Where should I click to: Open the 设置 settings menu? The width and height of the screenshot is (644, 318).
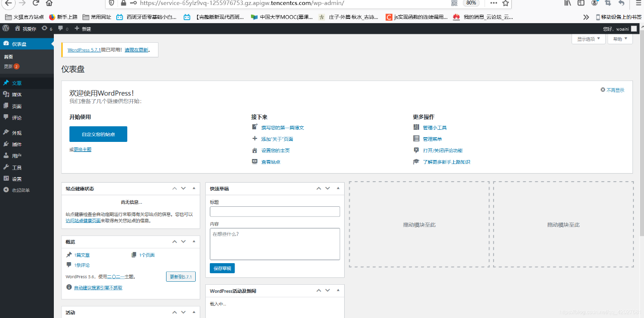pyautogui.click(x=27, y=179)
